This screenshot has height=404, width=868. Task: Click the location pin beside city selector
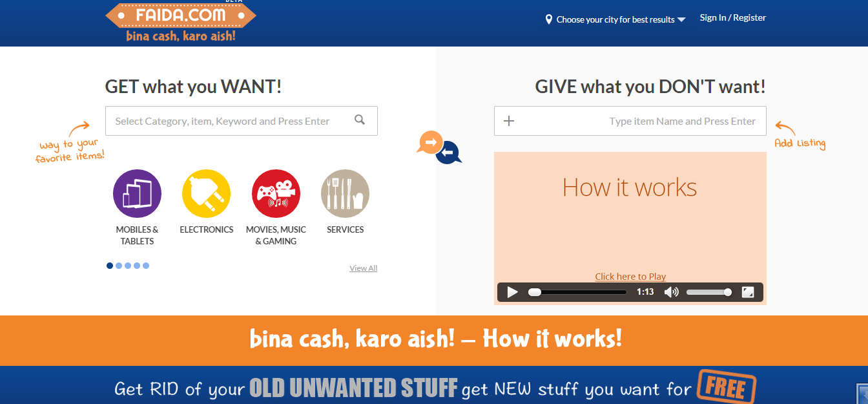pyautogui.click(x=549, y=19)
